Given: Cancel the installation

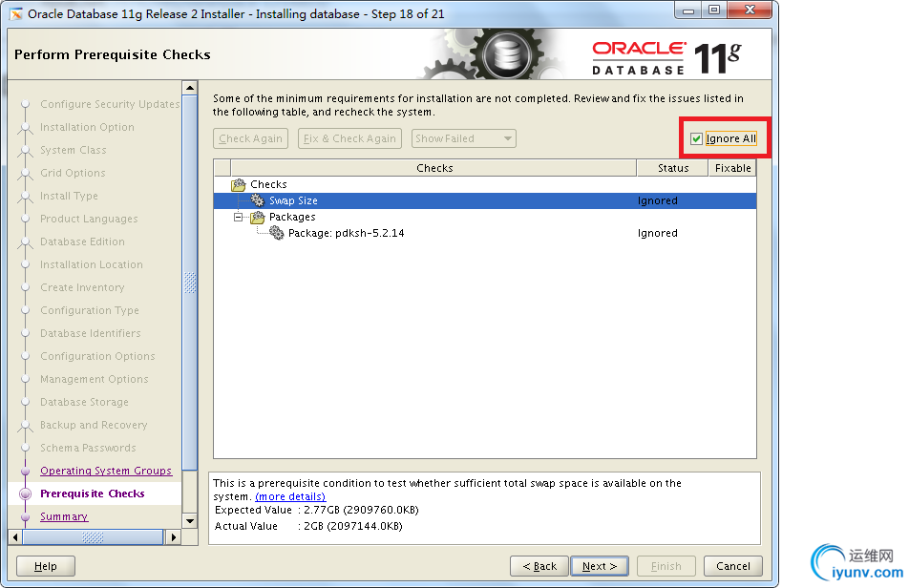Looking at the screenshot, I should pyautogui.click(x=732, y=566).
